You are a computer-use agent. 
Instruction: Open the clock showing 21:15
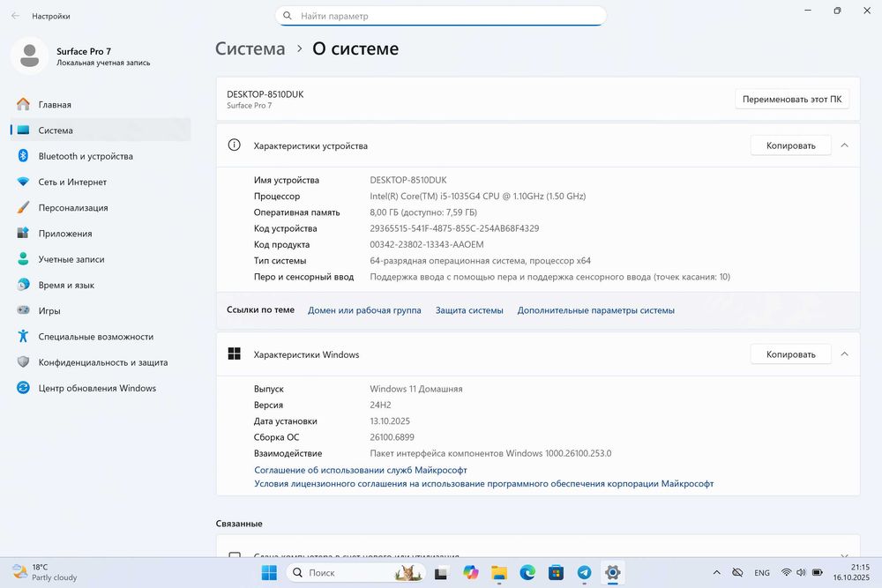(851, 572)
